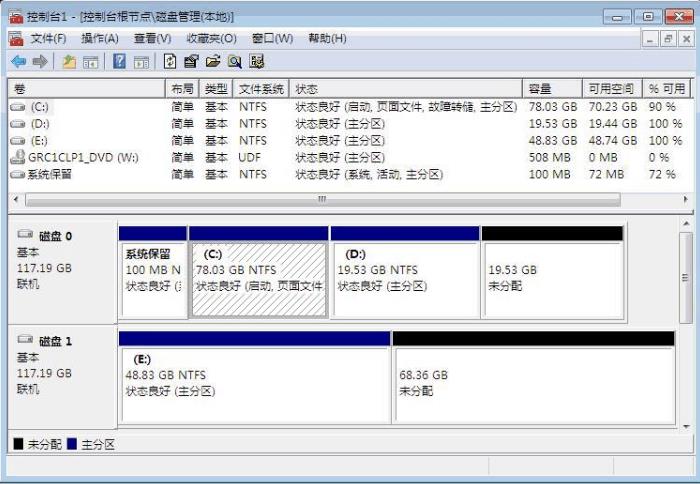Click the disk pane scrollbar up arrow
The width and height of the screenshot is (700, 484).
tap(686, 223)
